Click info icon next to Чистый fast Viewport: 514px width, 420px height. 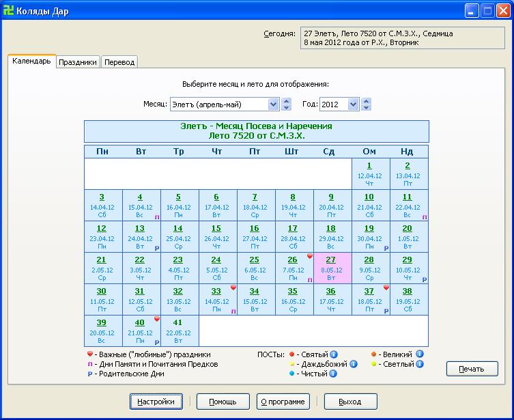pos(333,374)
